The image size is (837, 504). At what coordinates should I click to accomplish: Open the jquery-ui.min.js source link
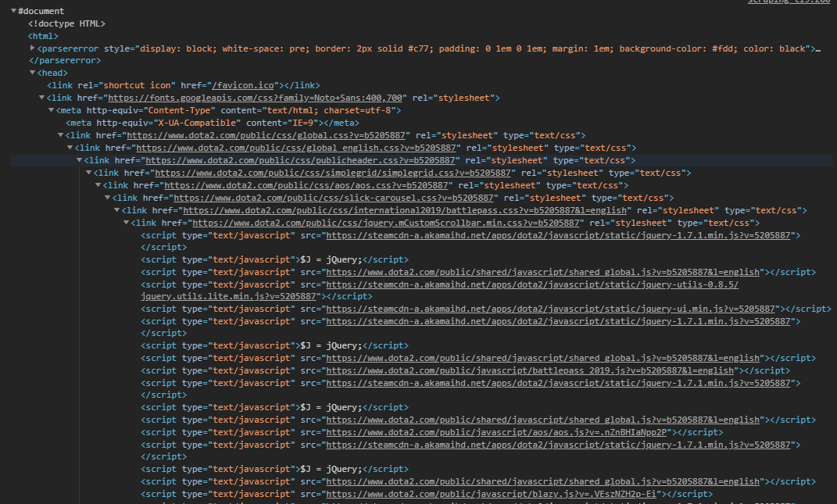coord(550,309)
